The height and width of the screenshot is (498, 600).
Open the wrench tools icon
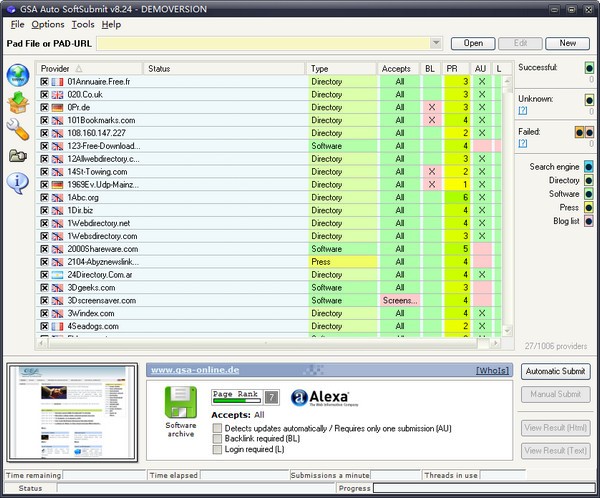coord(18,128)
